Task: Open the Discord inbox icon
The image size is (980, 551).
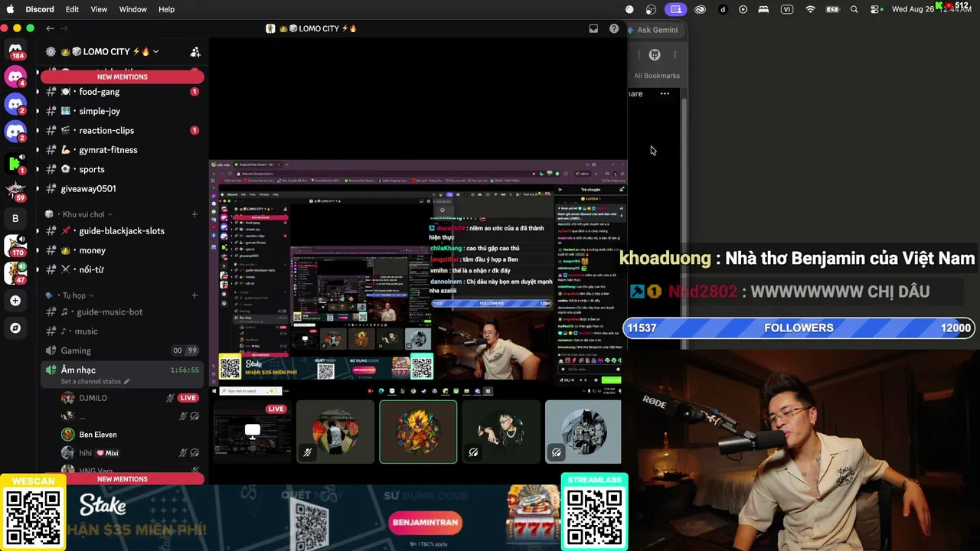Action: pos(593,28)
